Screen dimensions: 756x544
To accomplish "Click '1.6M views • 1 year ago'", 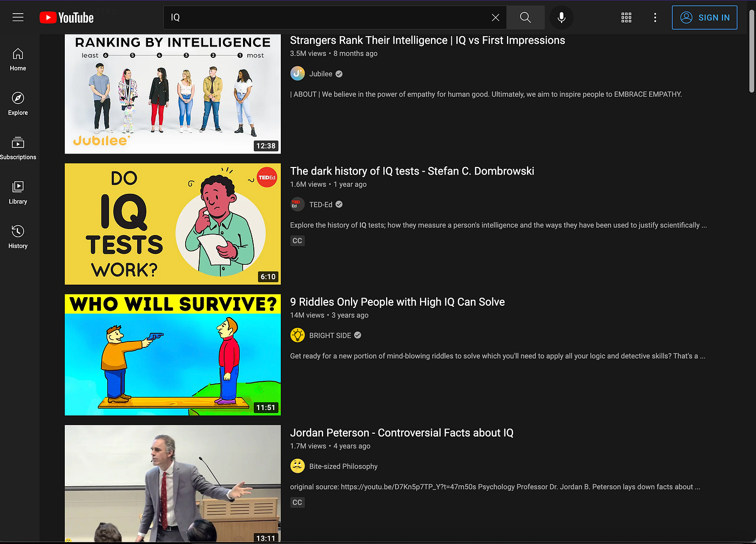I will pyautogui.click(x=328, y=184).
